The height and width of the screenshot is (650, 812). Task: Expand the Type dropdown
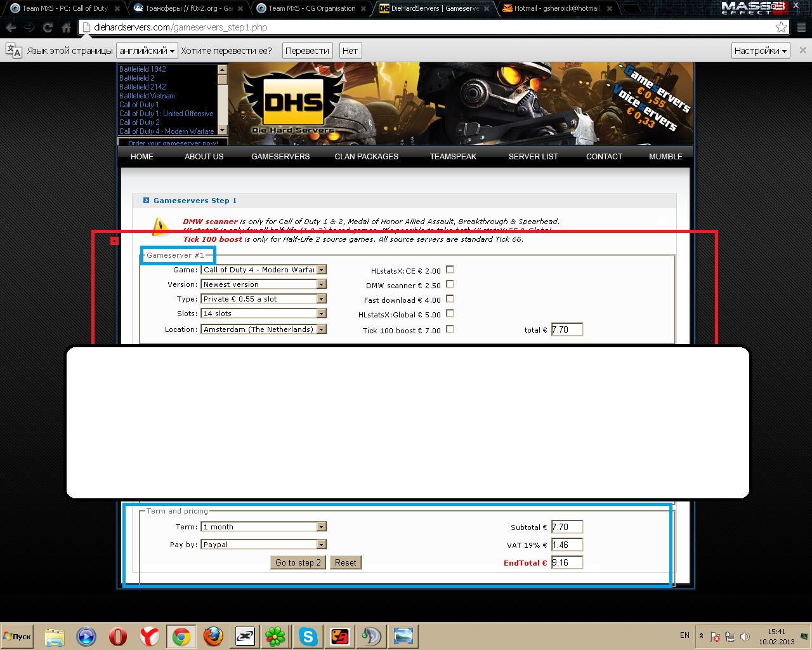point(263,299)
